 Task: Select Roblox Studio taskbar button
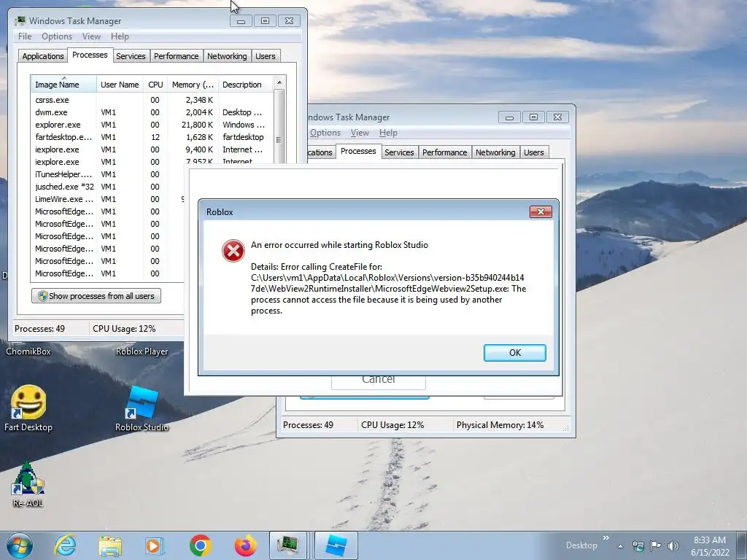(x=336, y=545)
